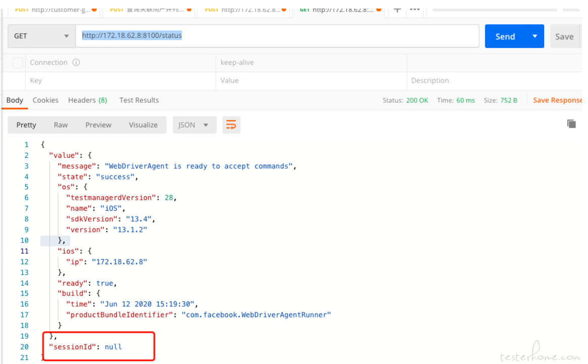
Task: Open the GET method dropdown
Action: pyautogui.click(x=41, y=36)
